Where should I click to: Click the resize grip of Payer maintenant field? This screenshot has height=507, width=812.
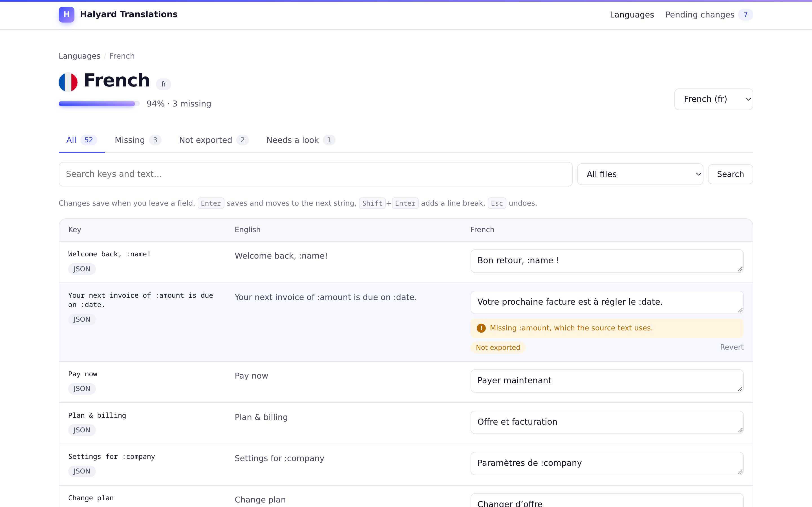click(740, 389)
